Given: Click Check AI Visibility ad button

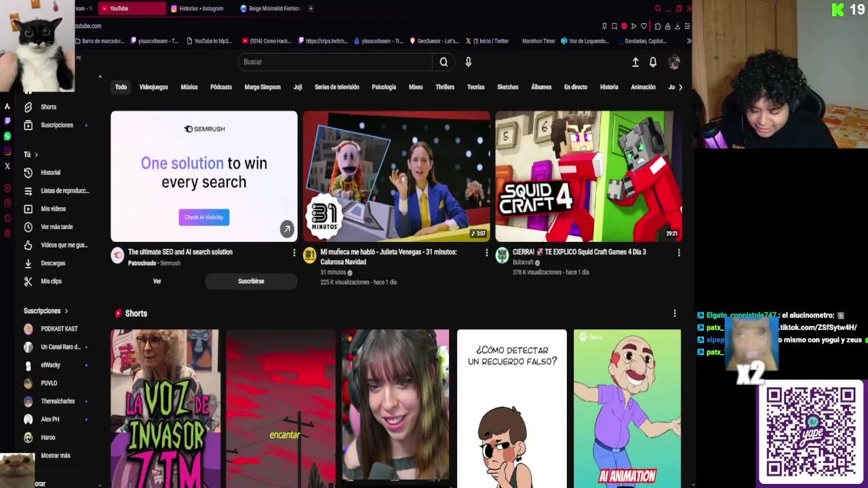Looking at the screenshot, I should (x=204, y=218).
